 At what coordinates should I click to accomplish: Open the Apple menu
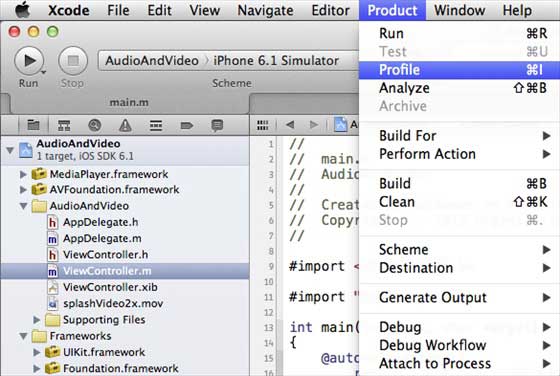pyautogui.click(x=23, y=10)
